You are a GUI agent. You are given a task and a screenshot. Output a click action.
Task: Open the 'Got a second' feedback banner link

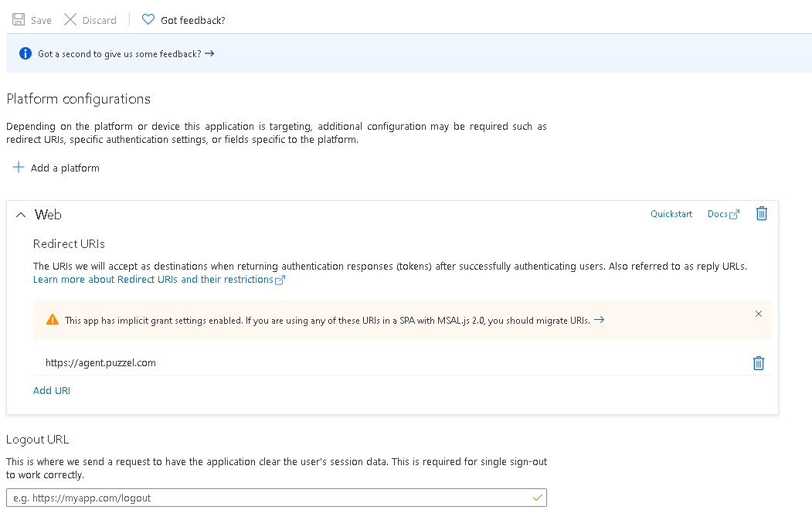point(125,54)
